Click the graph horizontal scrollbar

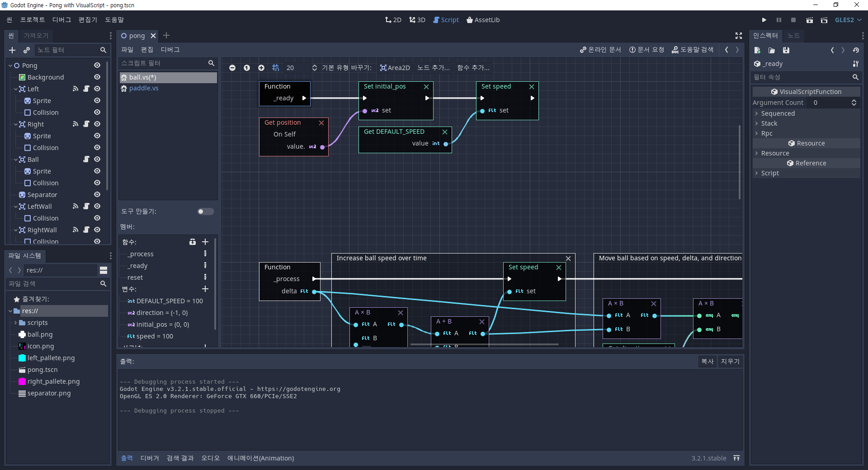(x=484, y=344)
